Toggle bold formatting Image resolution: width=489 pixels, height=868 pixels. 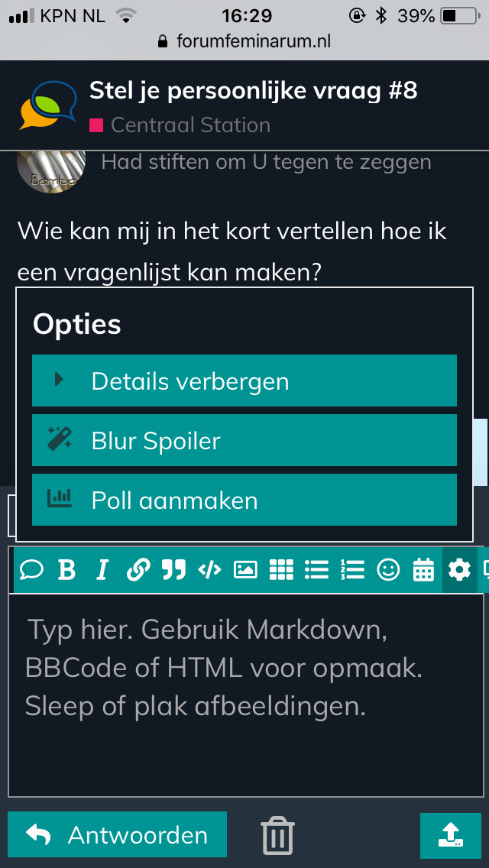point(67,569)
